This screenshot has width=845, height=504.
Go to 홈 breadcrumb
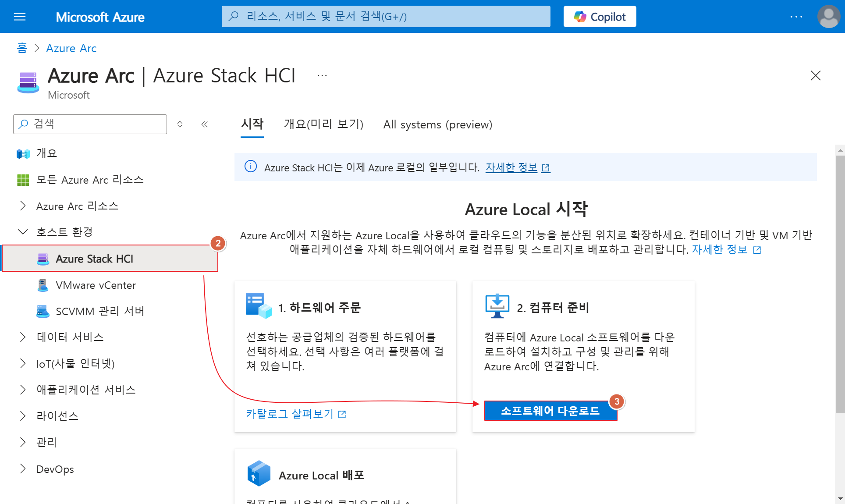click(x=22, y=48)
